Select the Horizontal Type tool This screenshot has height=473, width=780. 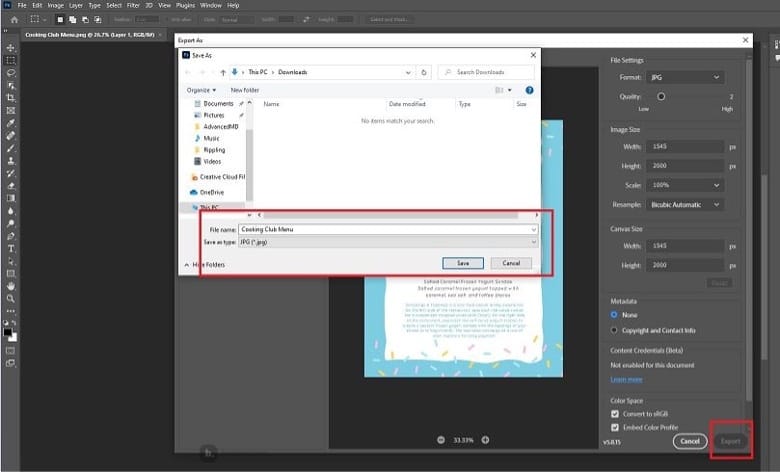[x=11, y=248]
